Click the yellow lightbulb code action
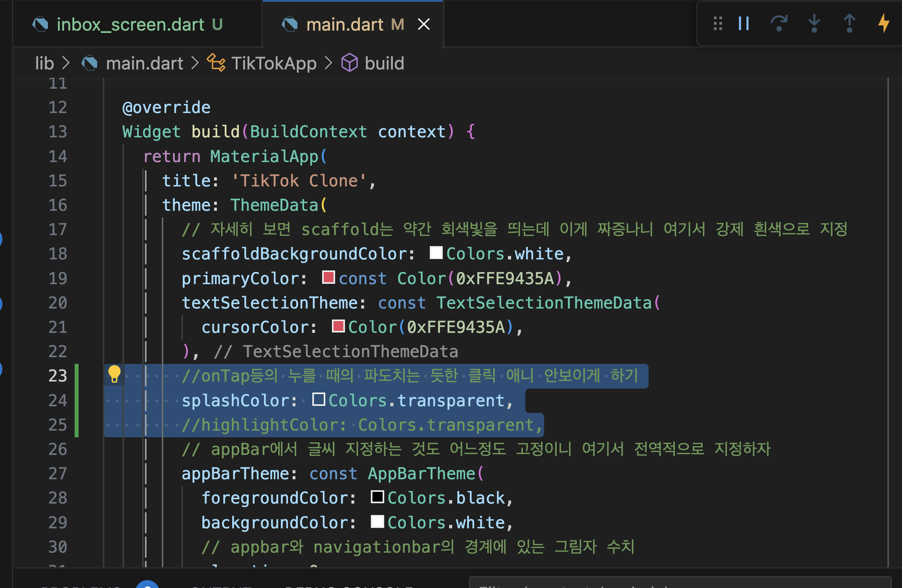This screenshot has width=902, height=588. [x=114, y=374]
